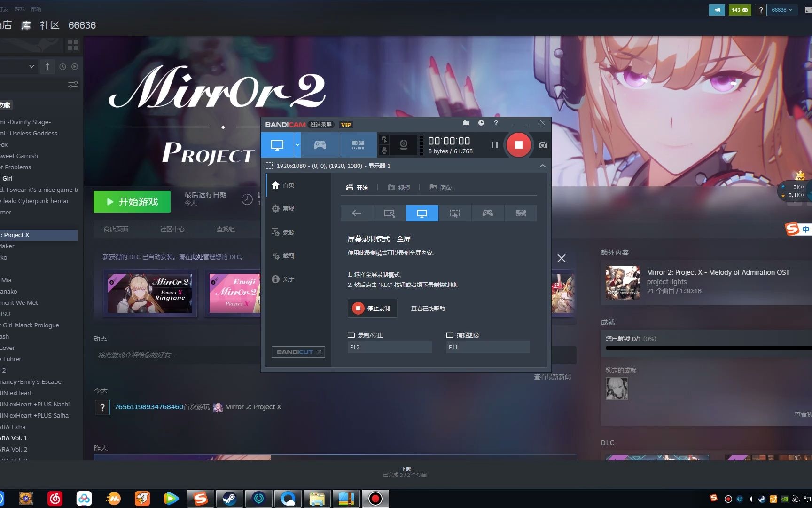The width and height of the screenshot is (812, 508).
Task: Select the game recording mode icon in Bandicam
Action: click(320, 145)
